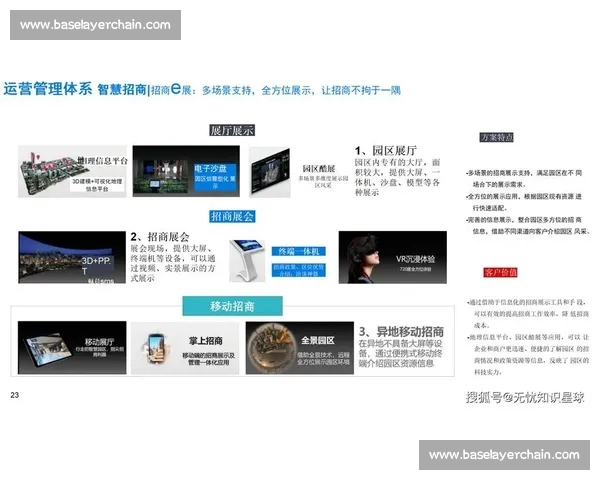The image size is (600, 480).
Task: Select the 园区酷展 tilted screen picture
Action: point(270,172)
